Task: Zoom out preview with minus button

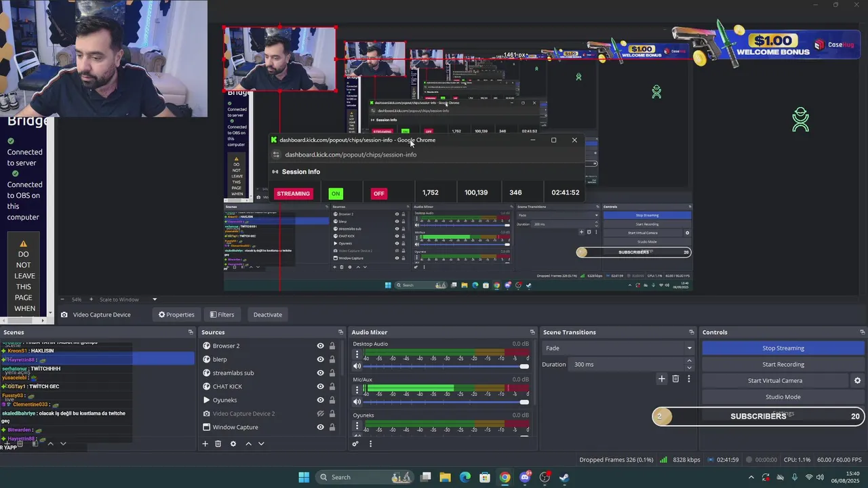Action: (x=62, y=300)
